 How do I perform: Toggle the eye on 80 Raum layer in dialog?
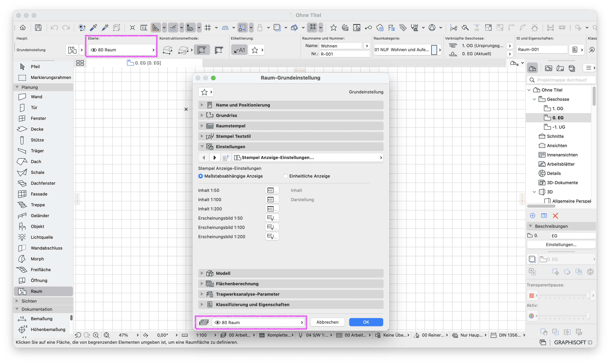[217, 322]
